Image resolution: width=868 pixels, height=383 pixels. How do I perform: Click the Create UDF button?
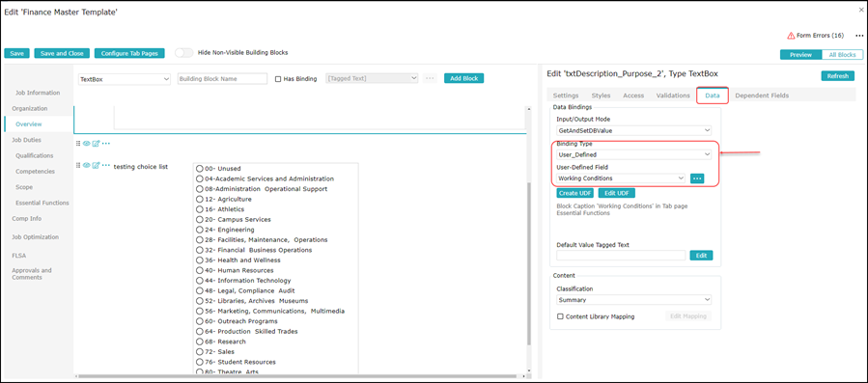(574, 193)
